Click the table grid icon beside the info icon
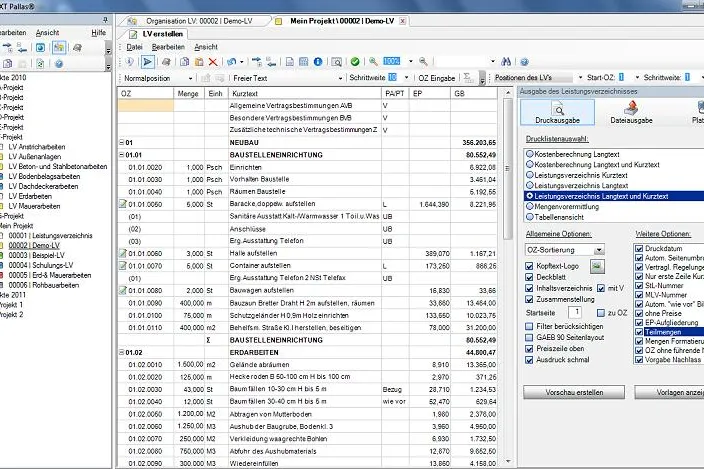This screenshot has width=704, height=469. 304,61
